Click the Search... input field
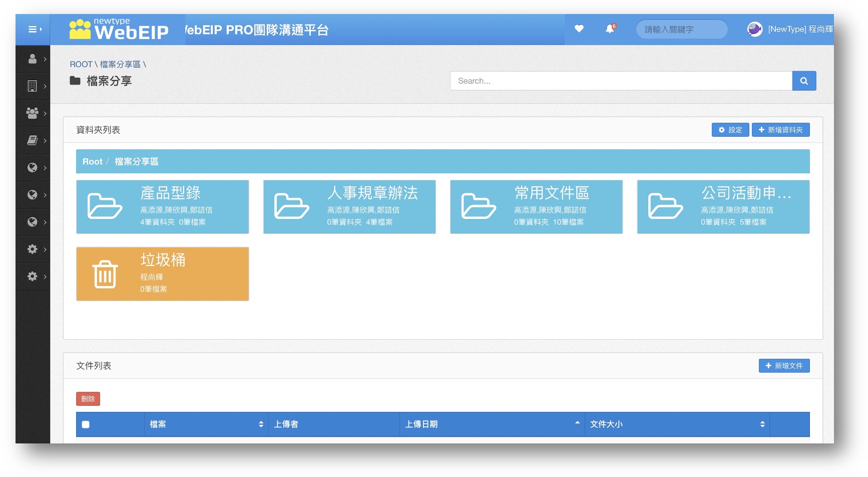 621,81
